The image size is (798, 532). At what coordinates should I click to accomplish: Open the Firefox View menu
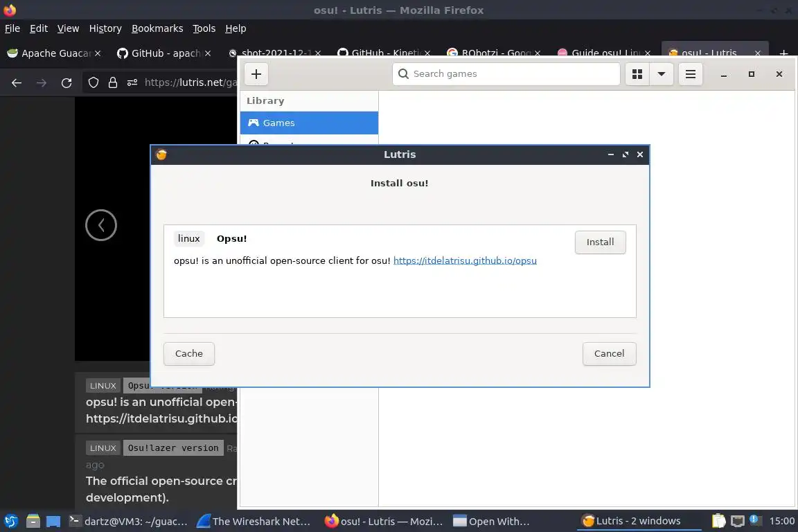68,28
